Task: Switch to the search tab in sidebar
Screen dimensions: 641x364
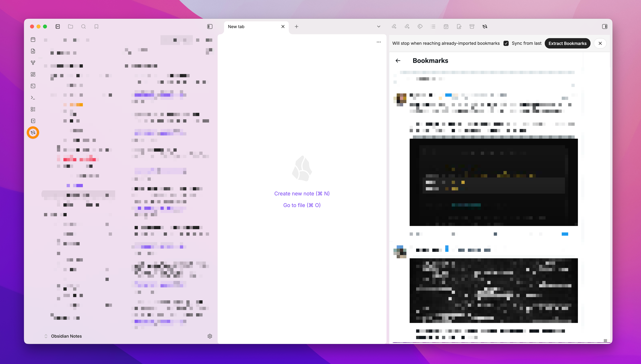Action: (83, 27)
